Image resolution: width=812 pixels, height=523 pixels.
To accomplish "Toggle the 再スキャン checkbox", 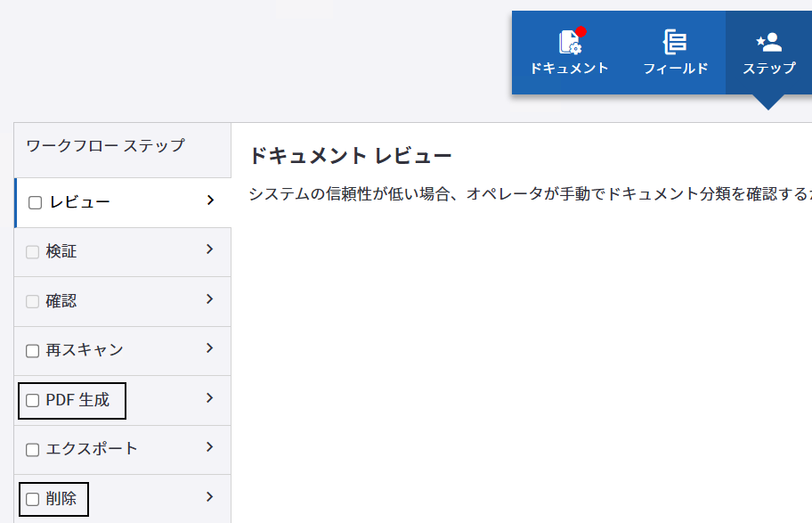I will pyautogui.click(x=33, y=351).
